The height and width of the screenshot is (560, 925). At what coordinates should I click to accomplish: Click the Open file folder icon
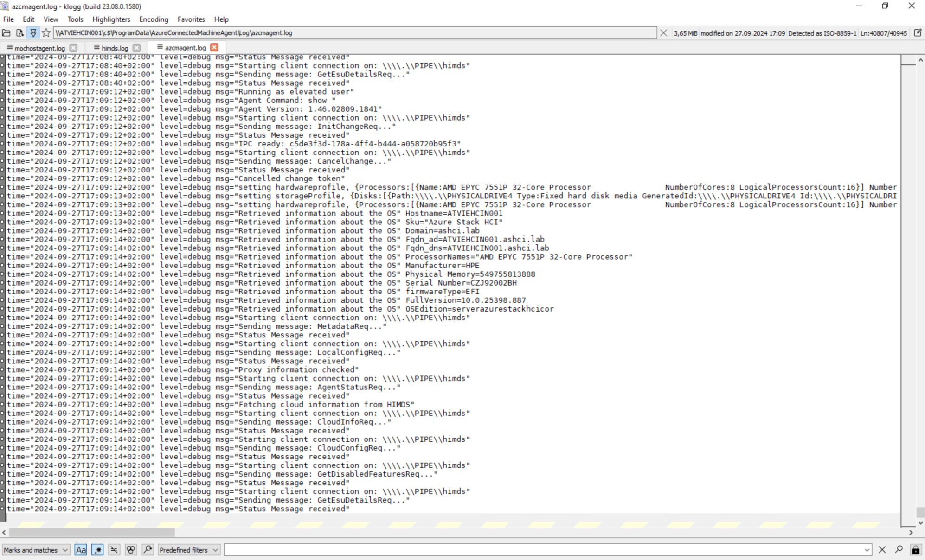click(x=6, y=33)
